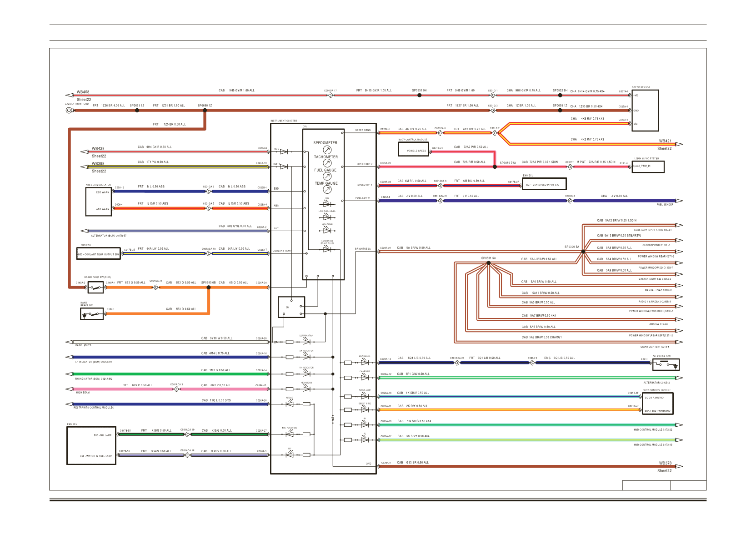The image size is (756, 535).
Task: Click the Speed_PWM_IN music system box
Action: point(648,167)
